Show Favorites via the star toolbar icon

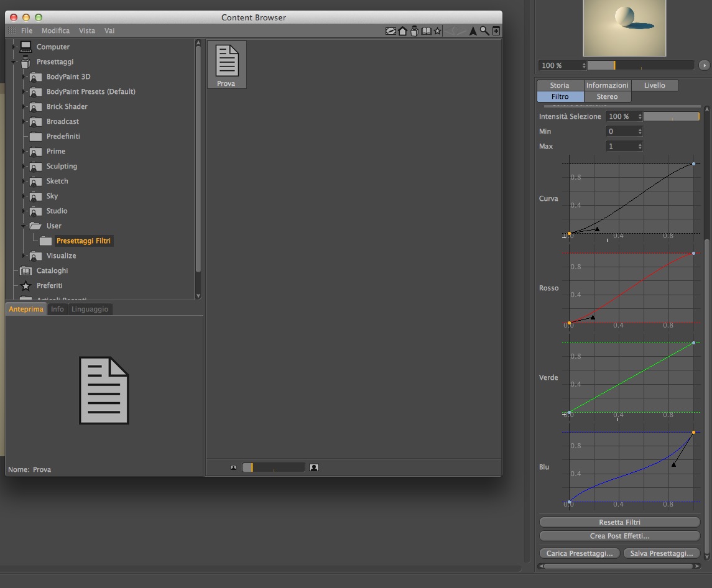click(x=437, y=31)
